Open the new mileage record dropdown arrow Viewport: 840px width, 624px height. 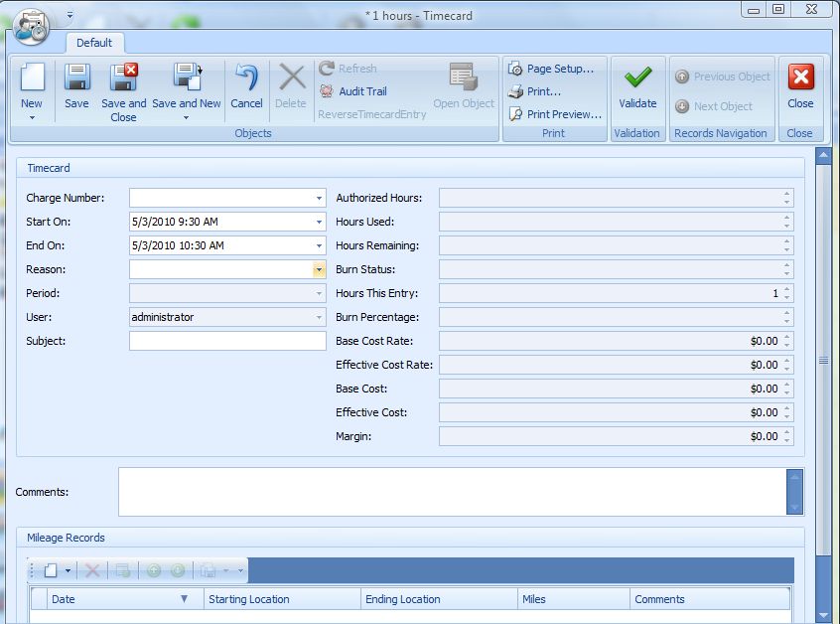(68, 570)
